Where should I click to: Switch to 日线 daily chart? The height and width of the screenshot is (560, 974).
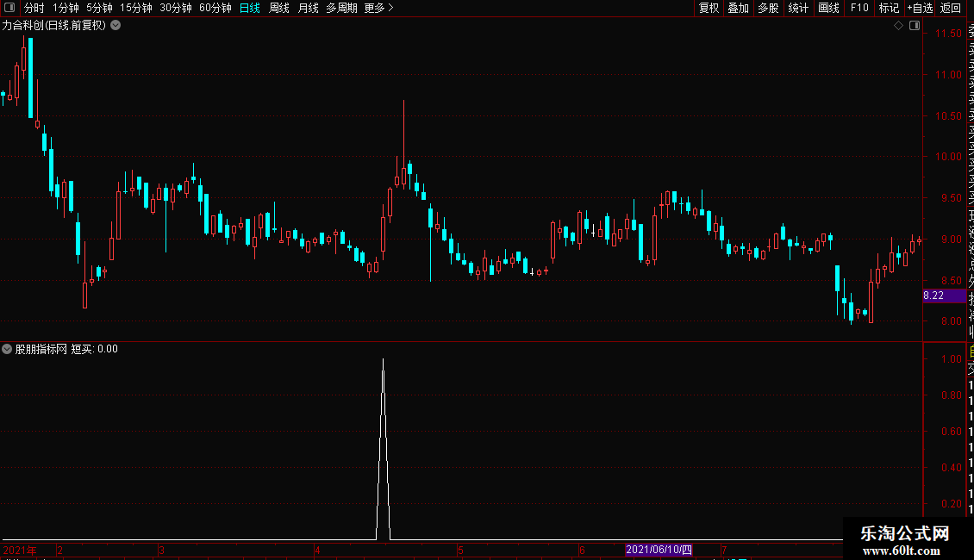pyautogui.click(x=250, y=8)
